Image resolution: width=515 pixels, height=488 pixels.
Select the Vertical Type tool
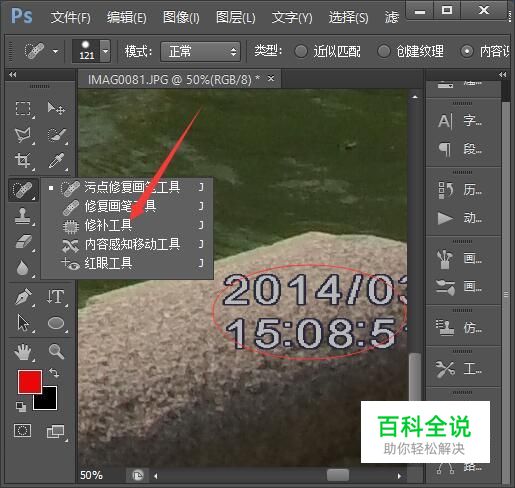click(x=55, y=296)
